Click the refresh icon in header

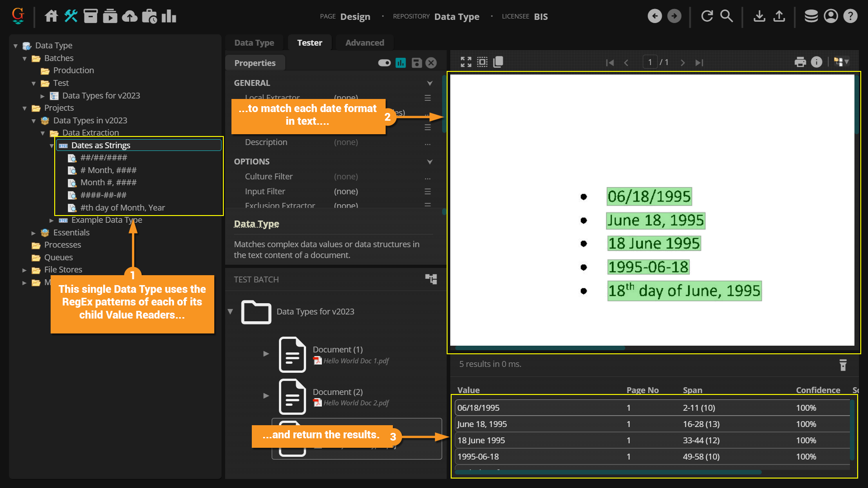click(707, 16)
